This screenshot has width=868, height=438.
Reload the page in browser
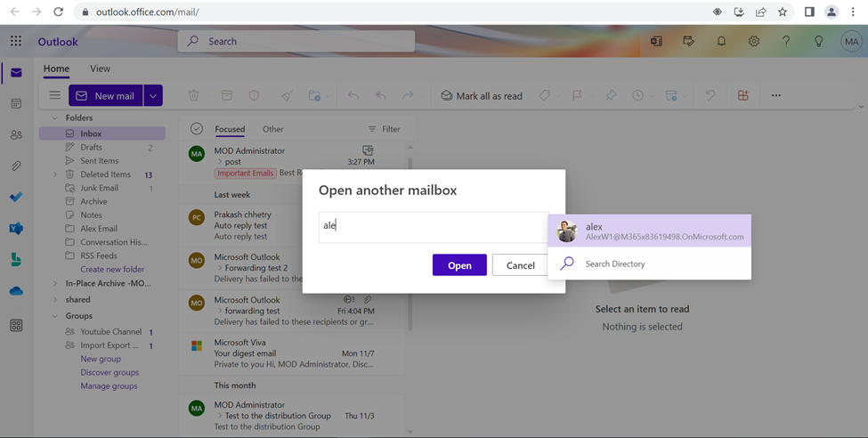click(58, 12)
